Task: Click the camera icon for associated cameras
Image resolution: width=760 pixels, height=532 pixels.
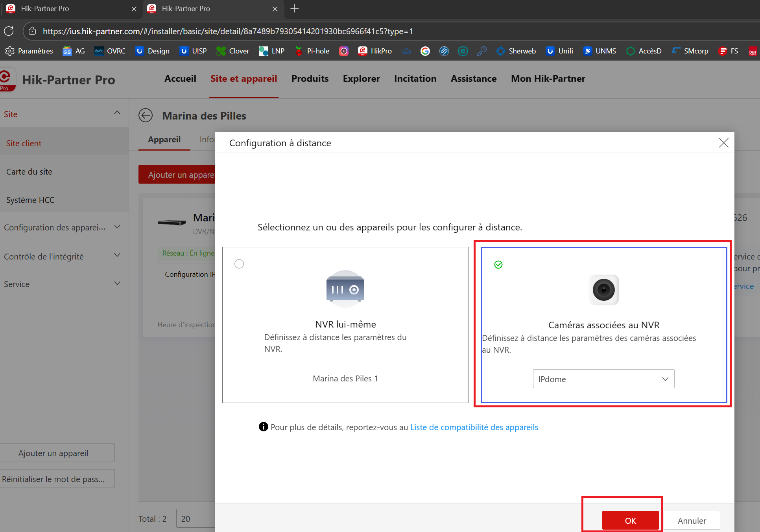Action: [603, 290]
